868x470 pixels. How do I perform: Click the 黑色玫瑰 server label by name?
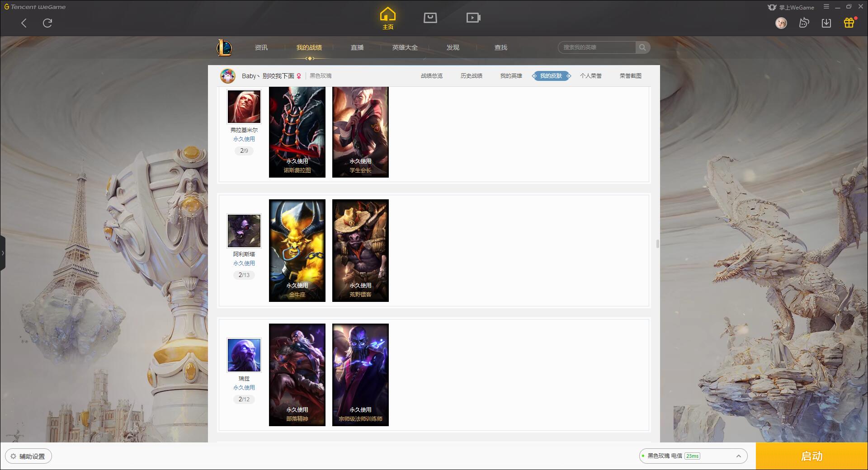click(321, 76)
